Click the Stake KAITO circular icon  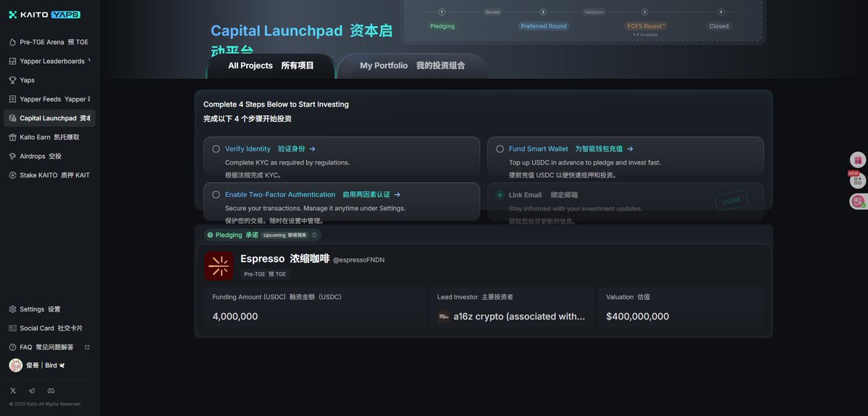click(x=13, y=175)
